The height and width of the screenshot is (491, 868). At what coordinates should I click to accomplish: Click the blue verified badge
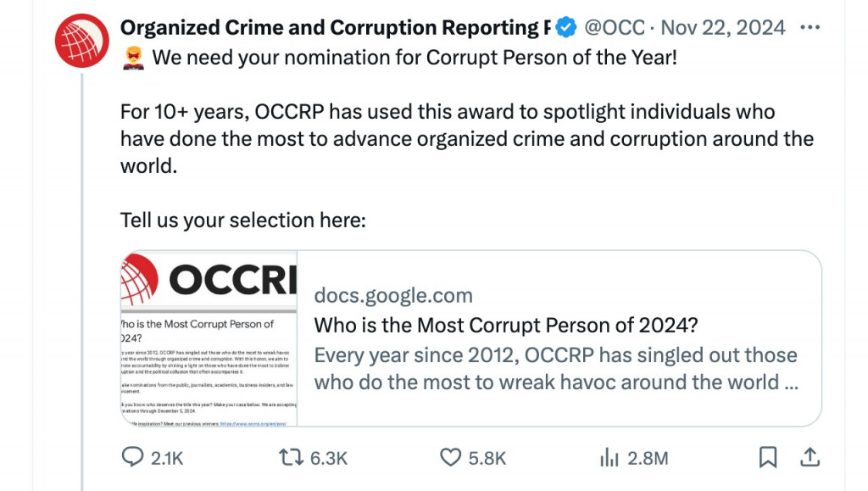click(566, 28)
